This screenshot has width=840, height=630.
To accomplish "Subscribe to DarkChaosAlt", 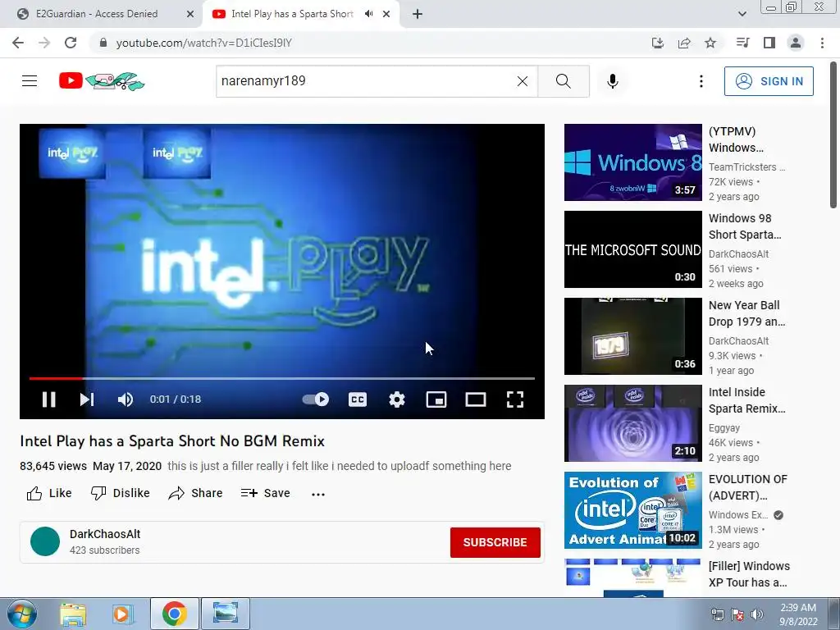I will pyautogui.click(x=495, y=542).
